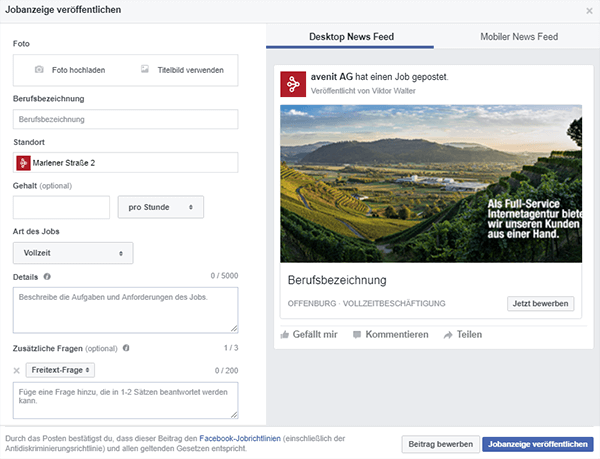Focus the Standort field Marlener Straße 2
600x459 pixels.
tap(126, 163)
